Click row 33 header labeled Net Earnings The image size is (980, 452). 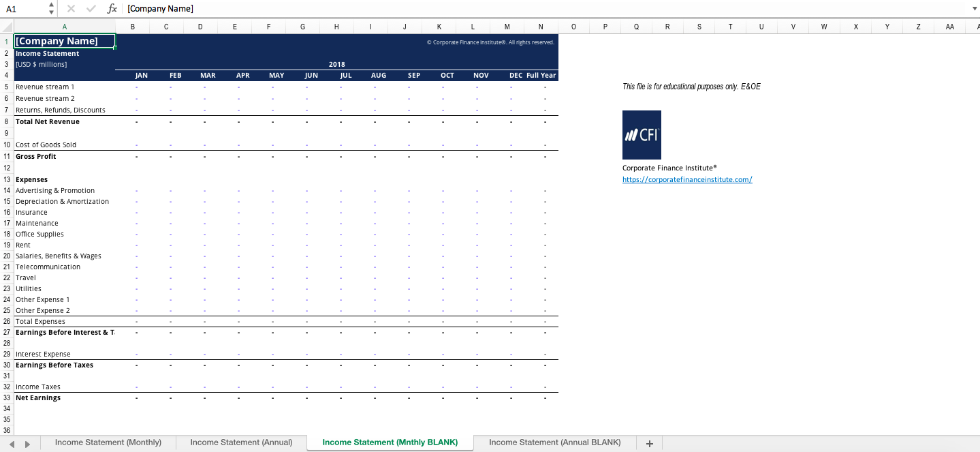tap(6, 397)
